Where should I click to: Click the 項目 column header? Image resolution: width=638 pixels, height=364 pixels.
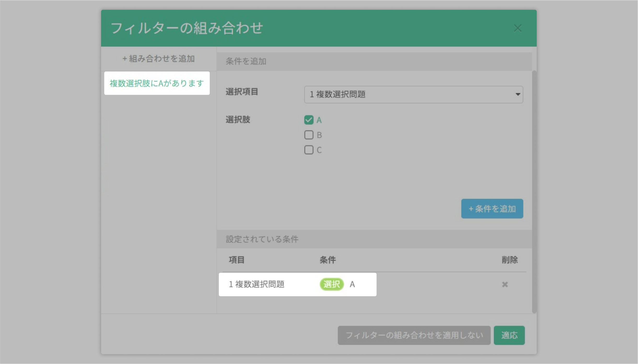pos(237,260)
